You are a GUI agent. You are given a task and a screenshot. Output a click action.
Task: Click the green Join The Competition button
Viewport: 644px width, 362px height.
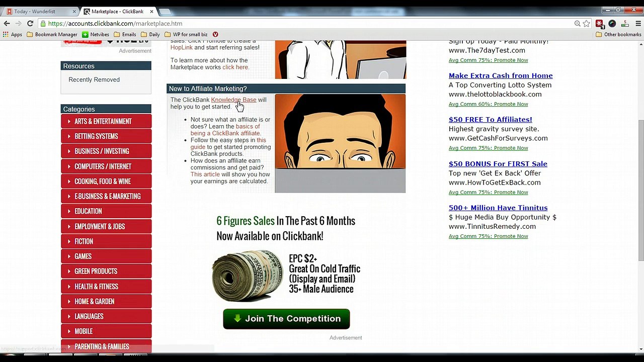tap(286, 319)
